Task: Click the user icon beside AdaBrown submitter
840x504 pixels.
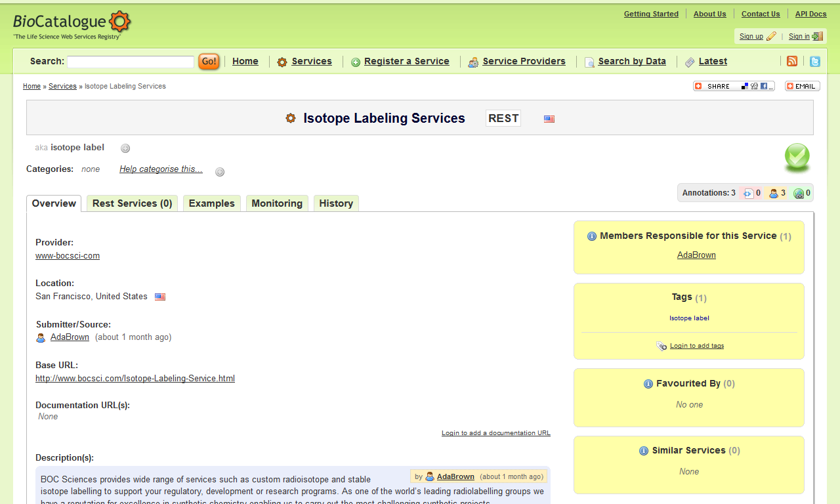Action: tap(41, 338)
